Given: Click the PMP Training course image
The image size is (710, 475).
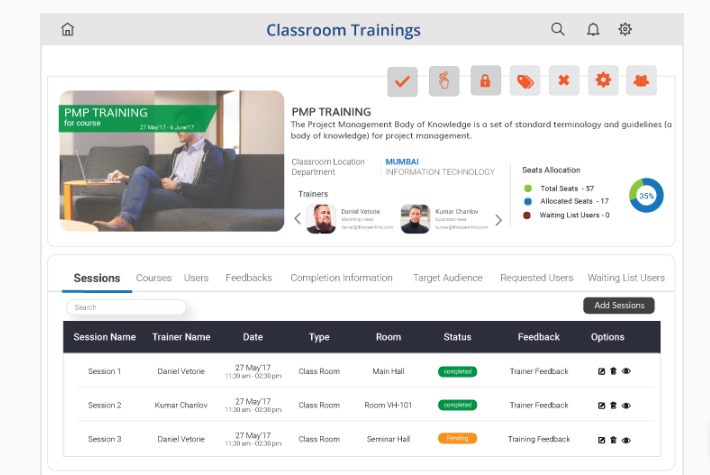Looking at the screenshot, I should point(172,161).
